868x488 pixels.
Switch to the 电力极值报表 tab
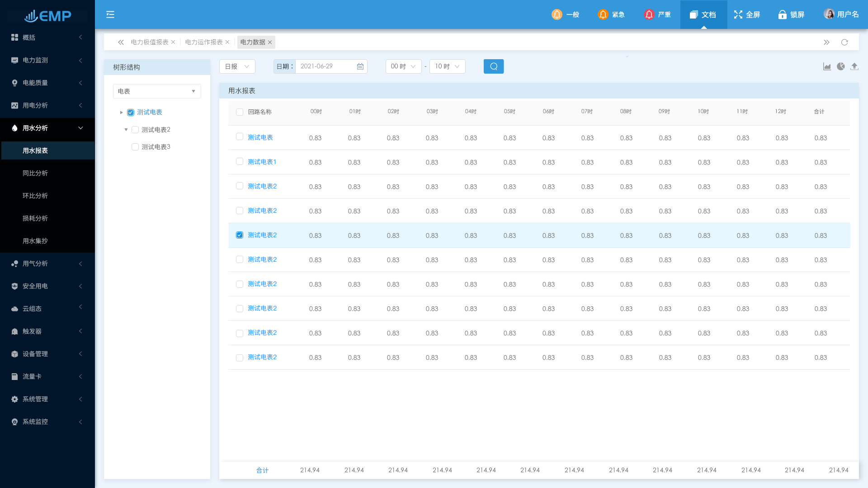pos(149,42)
